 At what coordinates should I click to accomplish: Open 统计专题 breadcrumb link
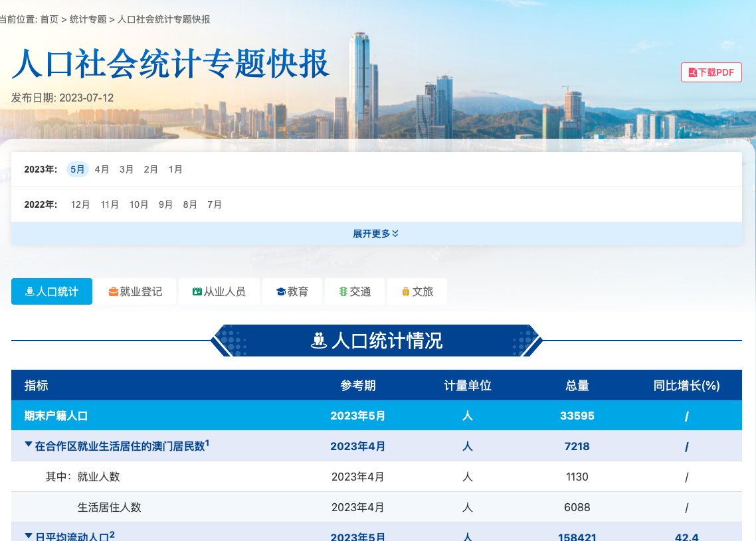pos(88,19)
